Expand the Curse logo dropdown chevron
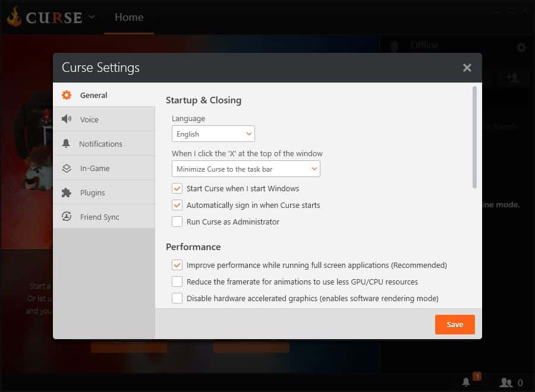This screenshot has width=535, height=392. (92, 17)
